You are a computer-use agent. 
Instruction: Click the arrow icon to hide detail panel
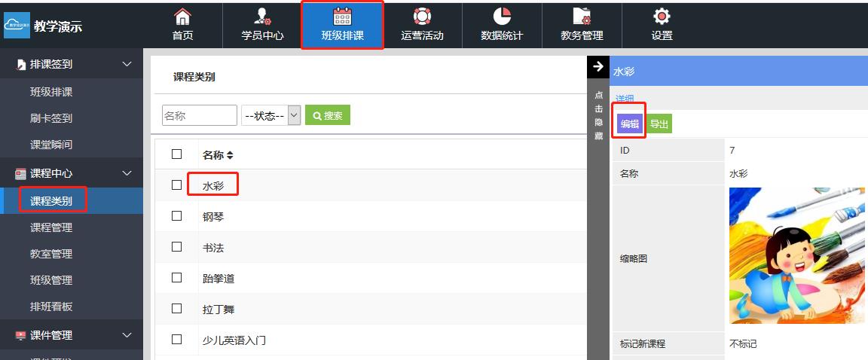(598, 66)
